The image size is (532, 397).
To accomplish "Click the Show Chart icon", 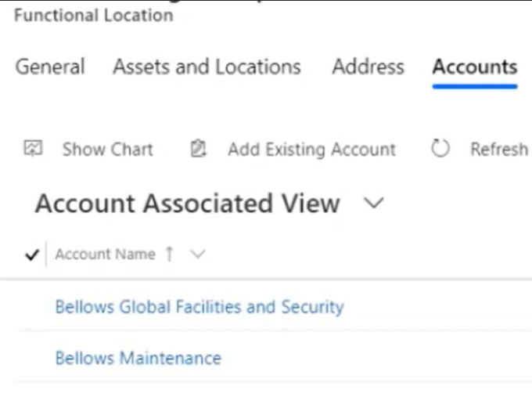I will (33, 149).
